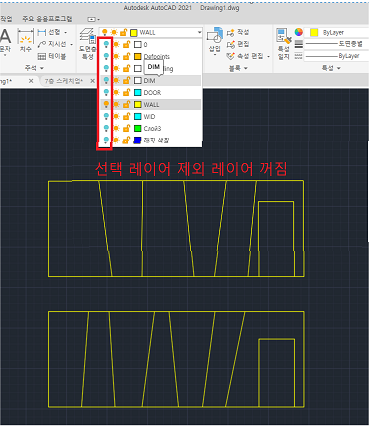Turn on layer 0 light bulb
Screen dimensions: 370x427
tap(106, 44)
